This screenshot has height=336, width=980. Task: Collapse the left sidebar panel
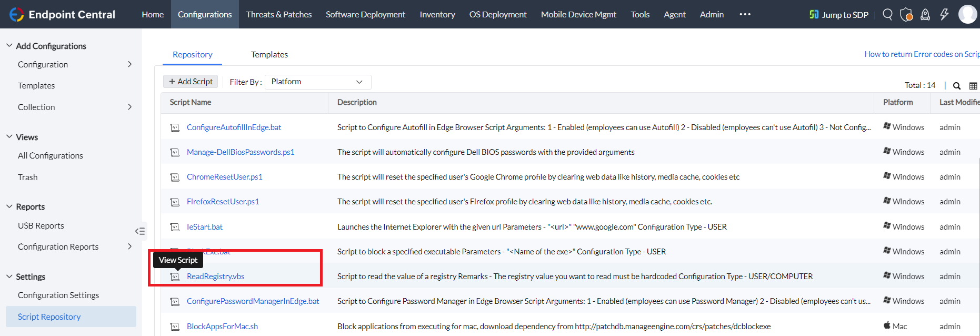point(139,231)
